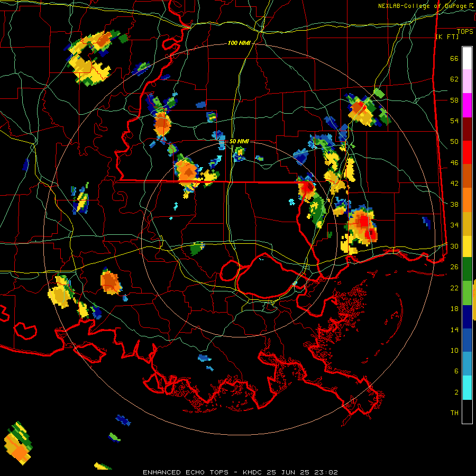Select the dark maroon legend swatch

tap(467, 129)
